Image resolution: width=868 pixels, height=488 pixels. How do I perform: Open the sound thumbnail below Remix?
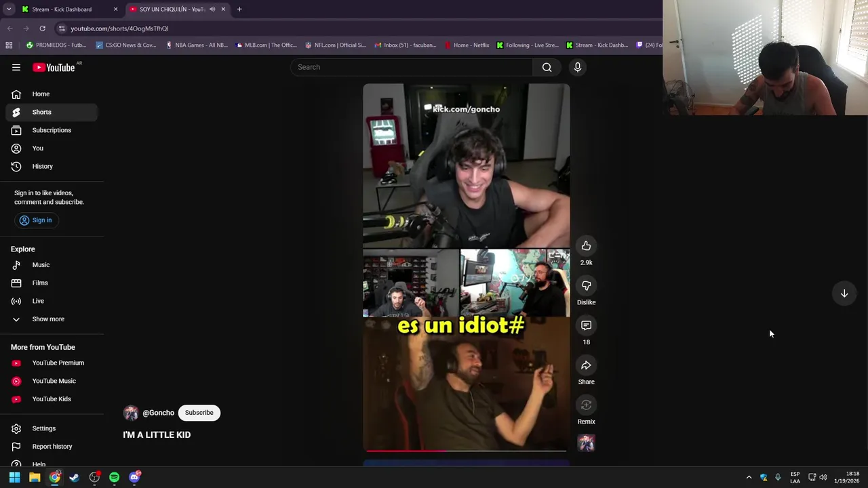586,443
